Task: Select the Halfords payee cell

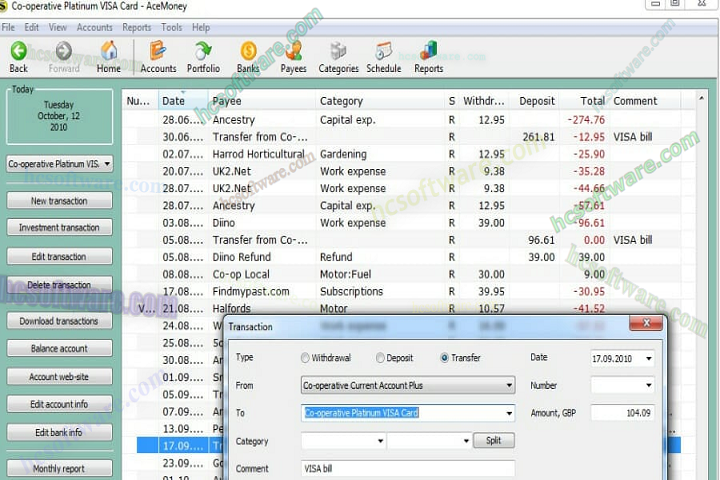Action: [231, 308]
